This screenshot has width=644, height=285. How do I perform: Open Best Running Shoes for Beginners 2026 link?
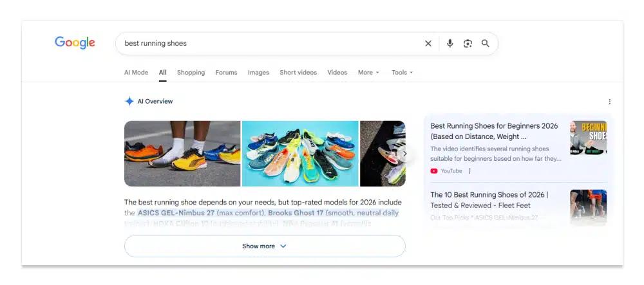click(x=494, y=131)
